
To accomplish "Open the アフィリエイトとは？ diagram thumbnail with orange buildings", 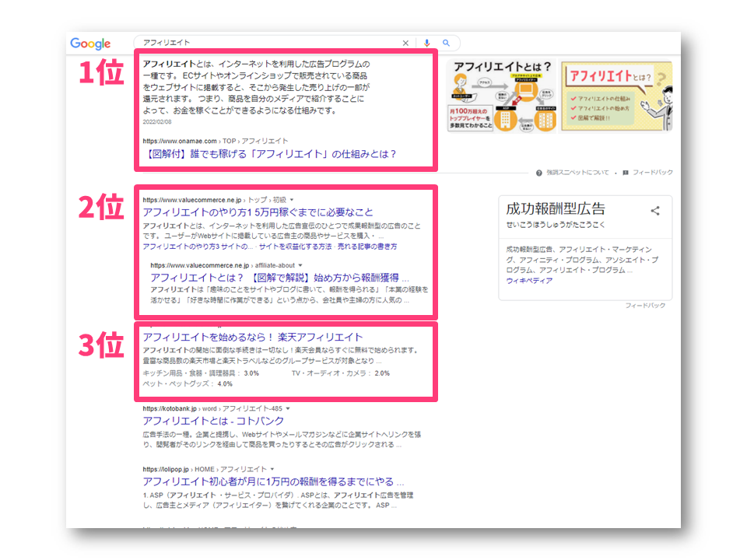I will [x=502, y=96].
